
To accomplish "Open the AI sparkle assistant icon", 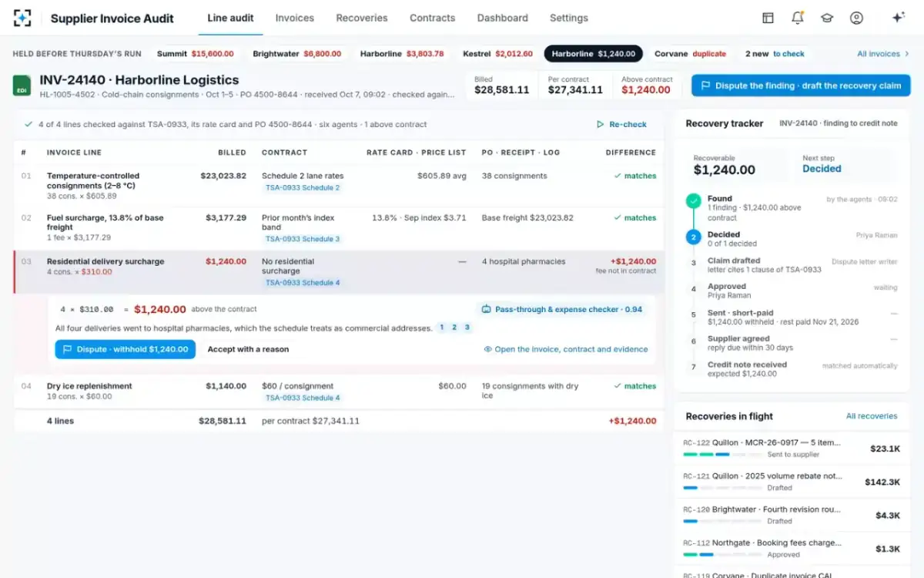I will 898,18.
